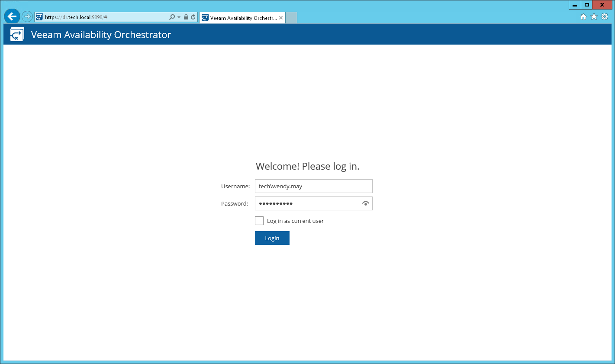This screenshot has width=615, height=364.
Task: Reveal password using the eye icon
Action: point(366,203)
